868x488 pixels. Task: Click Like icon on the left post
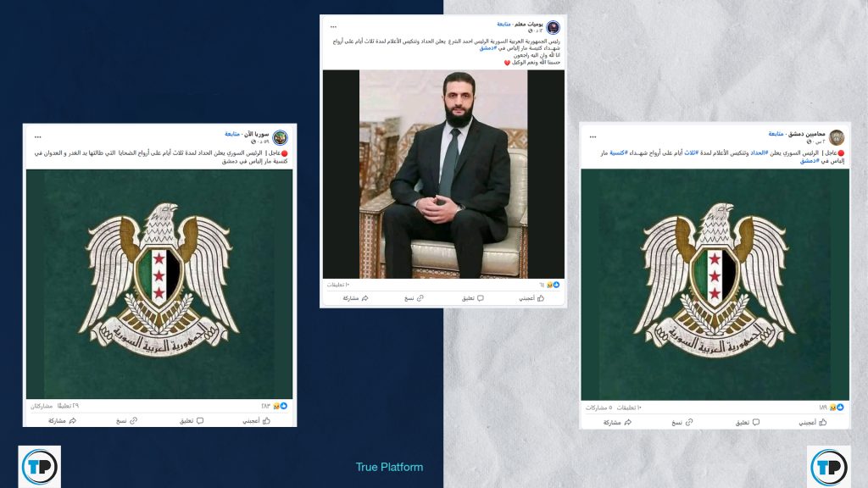(x=266, y=421)
